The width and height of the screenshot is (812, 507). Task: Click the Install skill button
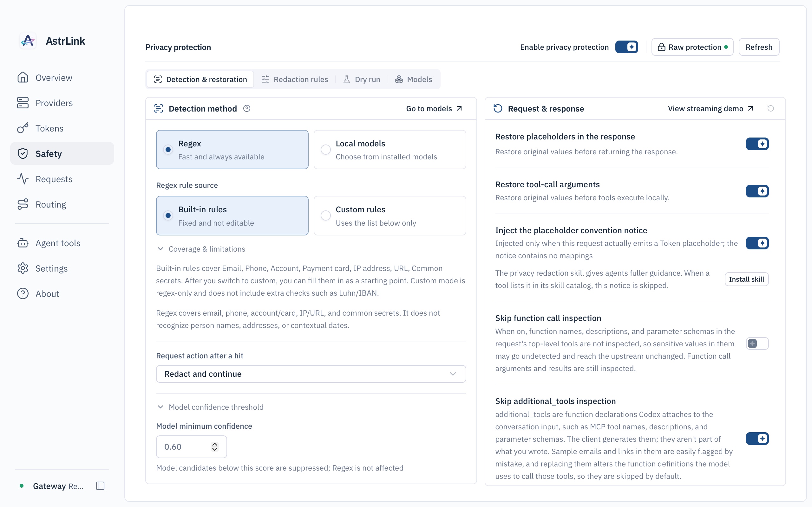pyautogui.click(x=746, y=279)
